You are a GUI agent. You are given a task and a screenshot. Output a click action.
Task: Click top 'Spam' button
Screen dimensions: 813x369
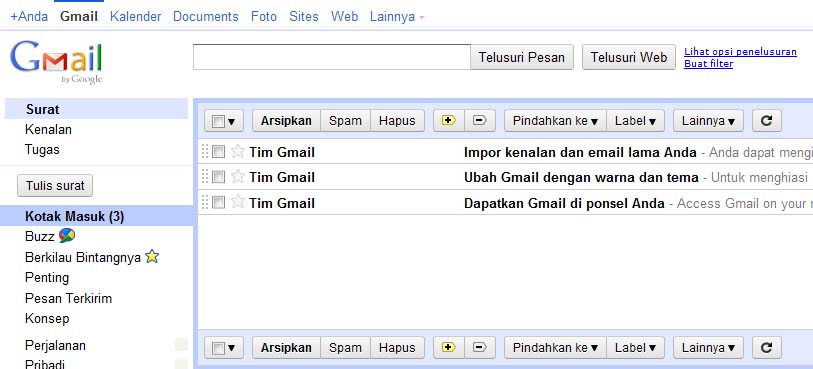[345, 121]
